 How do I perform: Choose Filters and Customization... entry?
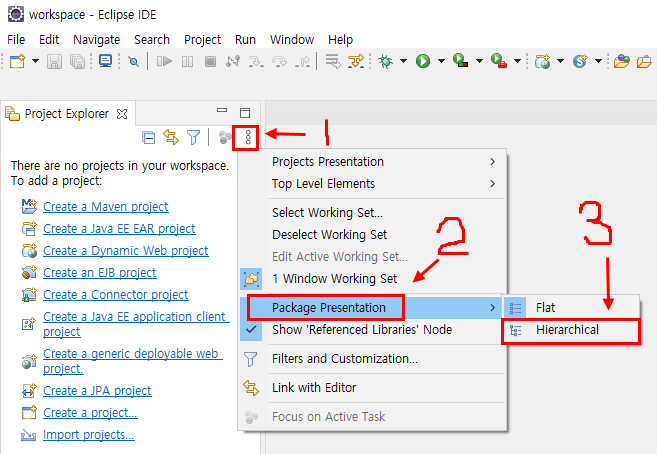click(x=372, y=359)
